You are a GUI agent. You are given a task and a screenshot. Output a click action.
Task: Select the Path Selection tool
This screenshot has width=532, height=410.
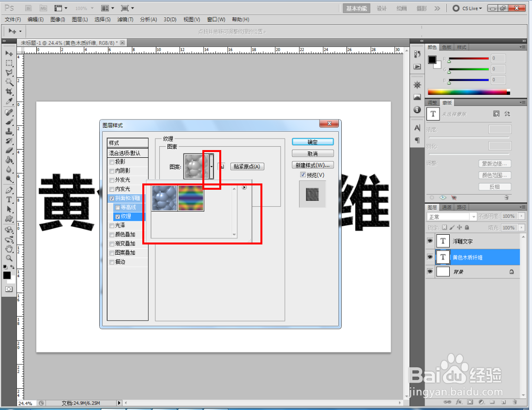click(9, 209)
